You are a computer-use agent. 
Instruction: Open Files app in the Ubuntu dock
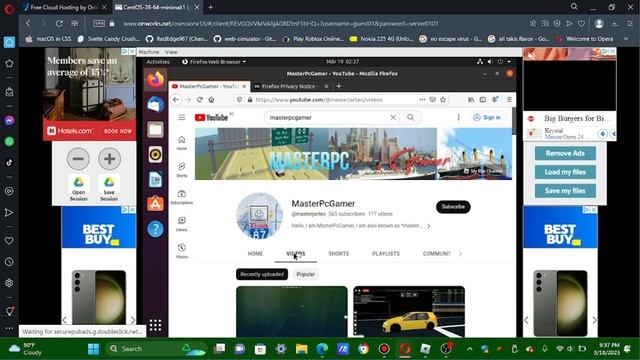coord(155,129)
